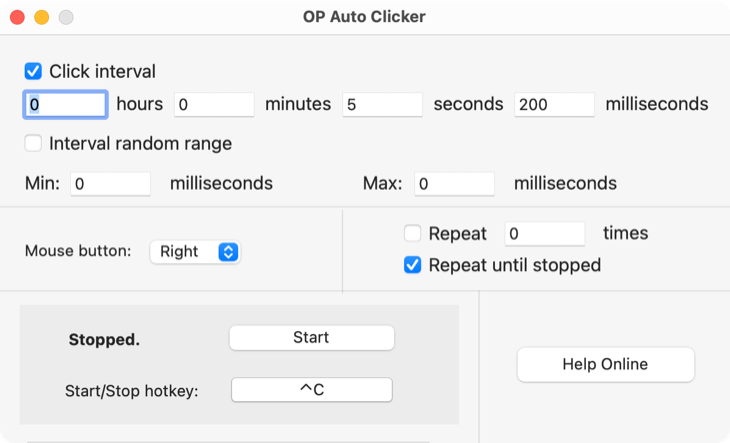Change the Start/Stop hotkey button

coord(311,390)
